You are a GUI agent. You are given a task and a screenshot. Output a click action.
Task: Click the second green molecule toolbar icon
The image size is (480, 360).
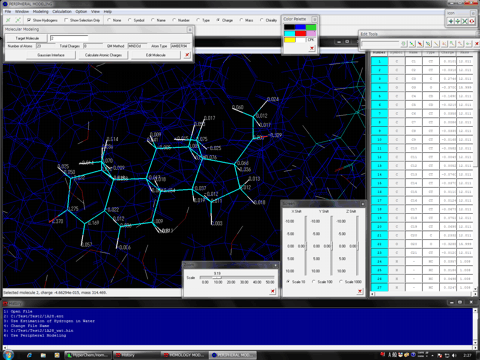tap(18, 20)
